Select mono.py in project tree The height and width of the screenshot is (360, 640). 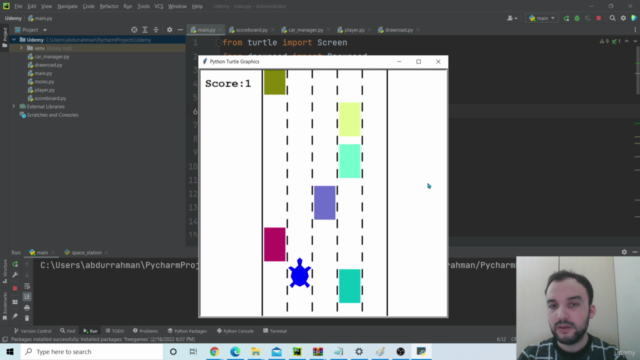[x=41, y=82]
